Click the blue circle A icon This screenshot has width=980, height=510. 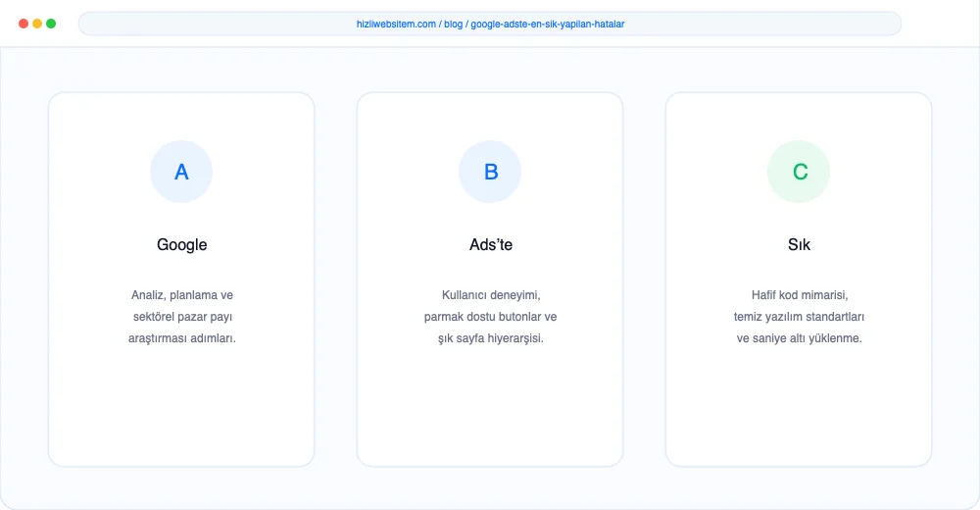181,172
